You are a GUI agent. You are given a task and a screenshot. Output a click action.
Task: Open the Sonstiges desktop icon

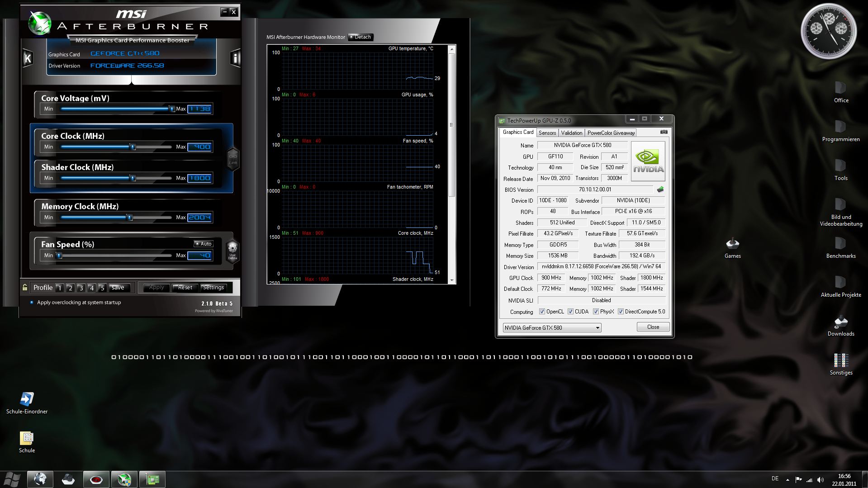click(x=841, y=365)
